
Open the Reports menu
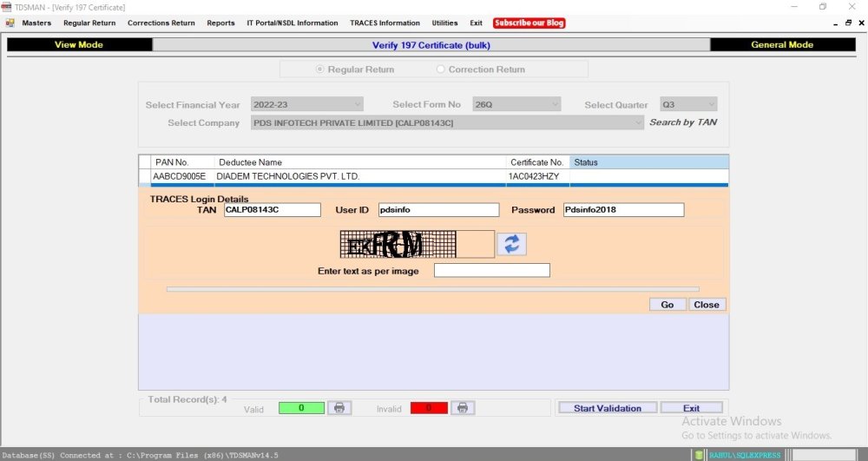click(x=220, y=23)
